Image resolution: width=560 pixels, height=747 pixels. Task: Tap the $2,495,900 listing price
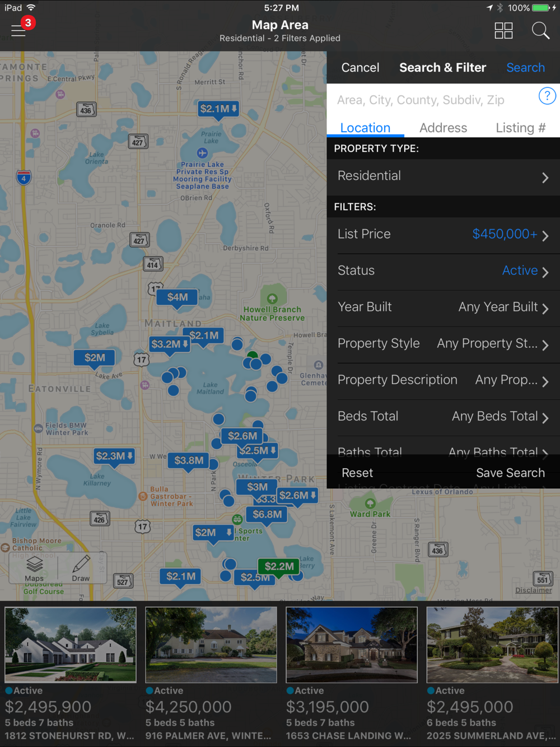point(48,707)
